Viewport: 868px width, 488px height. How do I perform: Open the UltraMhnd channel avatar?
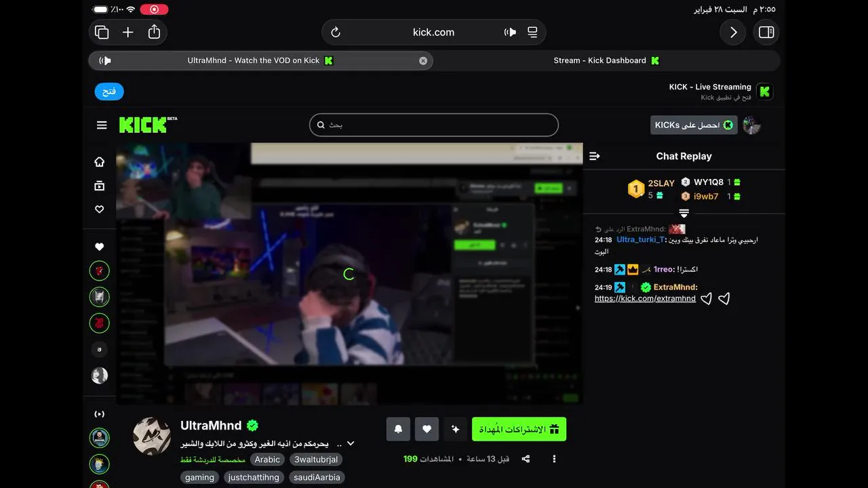152,436
